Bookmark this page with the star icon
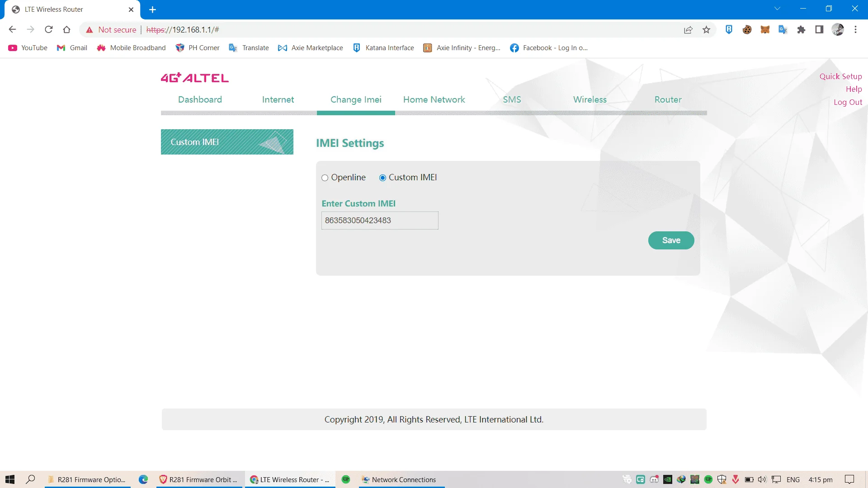 pyautogui.click(x=706, y=30)
